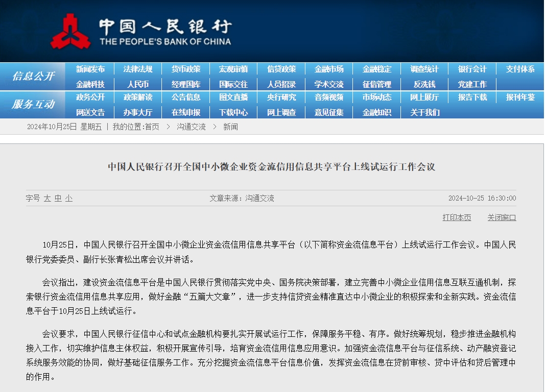Go to 党建工作 page
The width and height of the screenshot is (546, 392).
(x=472, y=84)
